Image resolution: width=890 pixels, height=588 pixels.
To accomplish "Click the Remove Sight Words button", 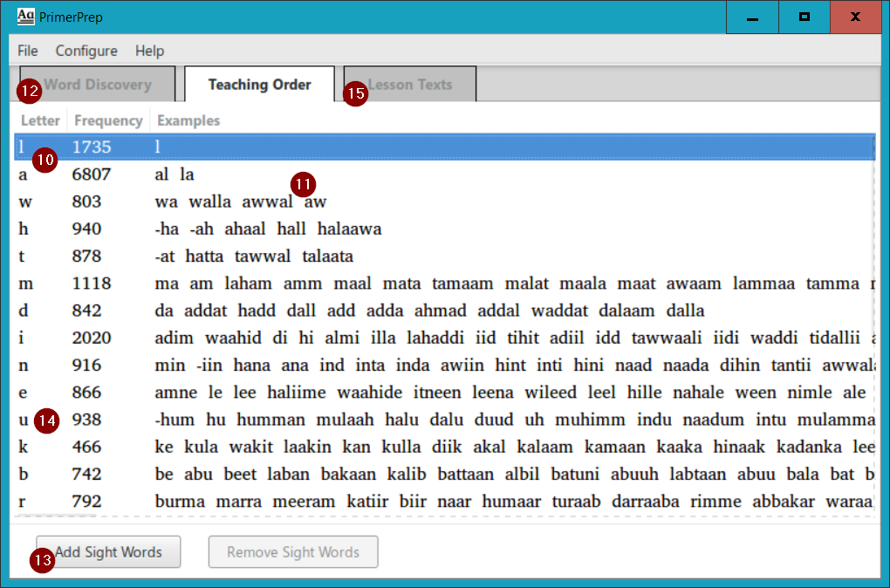I will 292,551.
